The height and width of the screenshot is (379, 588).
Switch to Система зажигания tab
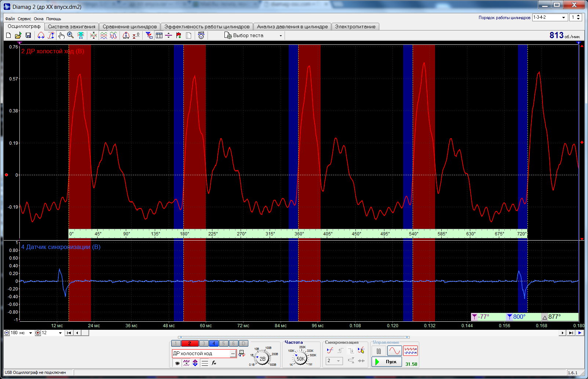[72, 26]
